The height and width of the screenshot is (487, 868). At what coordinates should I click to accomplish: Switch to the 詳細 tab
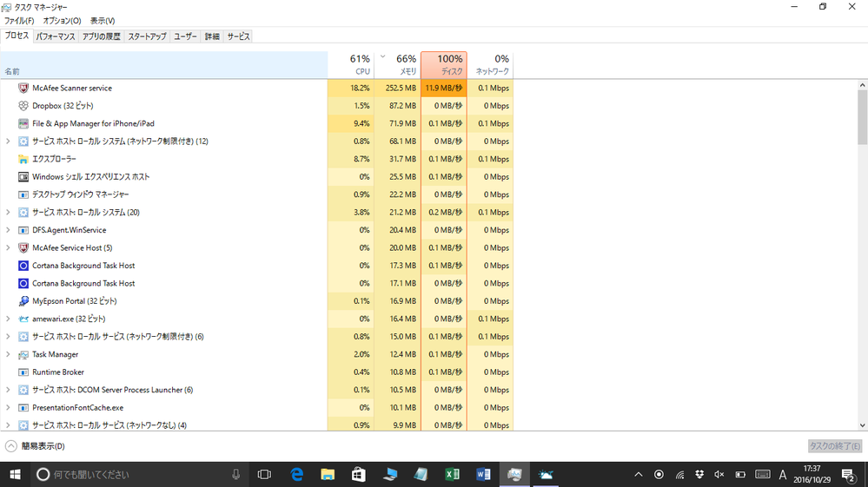[x=212, y=36]
